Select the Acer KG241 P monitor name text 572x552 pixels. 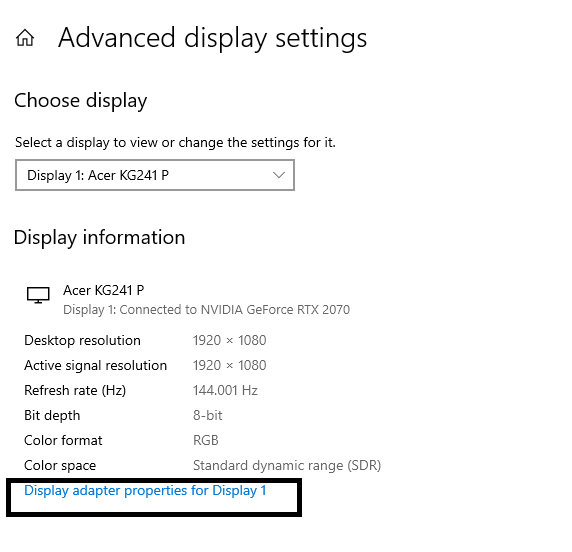pyautogui.click(x=104, y=290)
